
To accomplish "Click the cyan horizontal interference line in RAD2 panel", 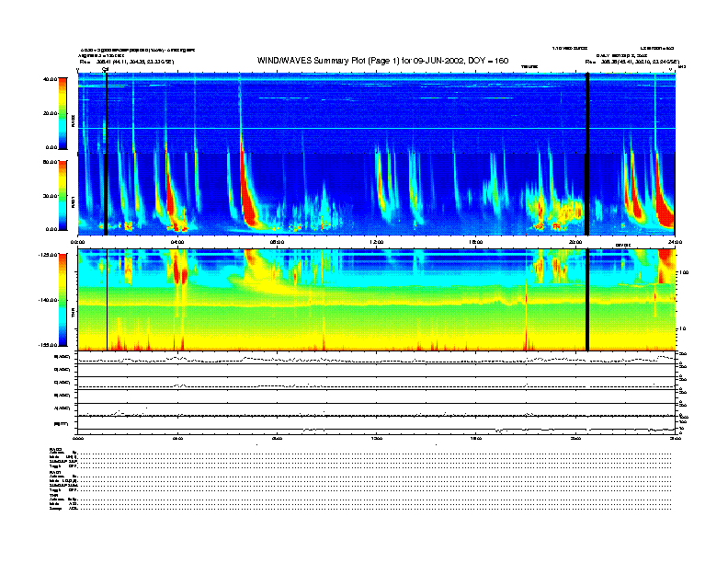I will (376, 128).
